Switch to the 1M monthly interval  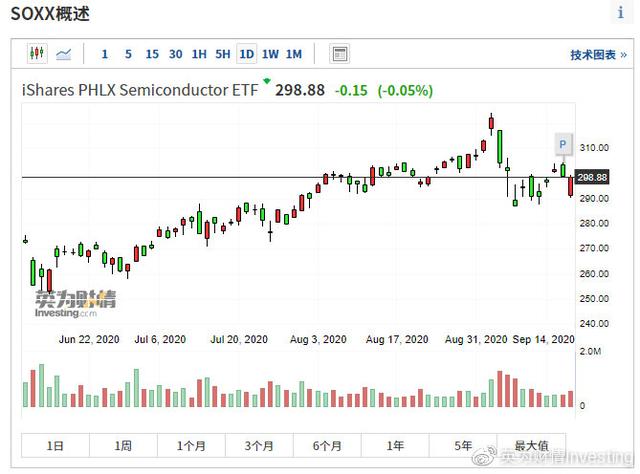294,54
